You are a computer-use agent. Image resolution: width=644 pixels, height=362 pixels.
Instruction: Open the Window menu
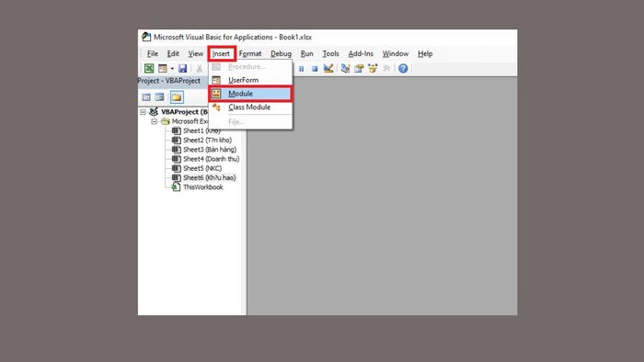click(x=396, y=53)
